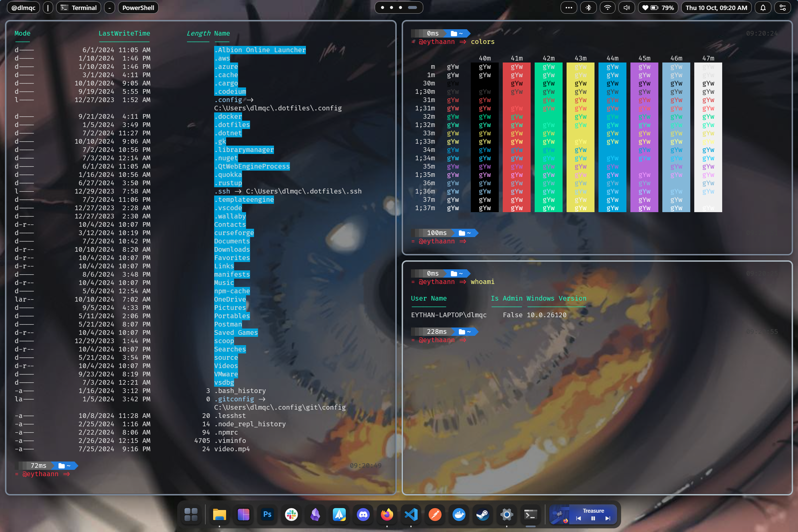Toggle Bluetooth in the top bar
This screenshot has height=532, width=798.
pos(589,7)
